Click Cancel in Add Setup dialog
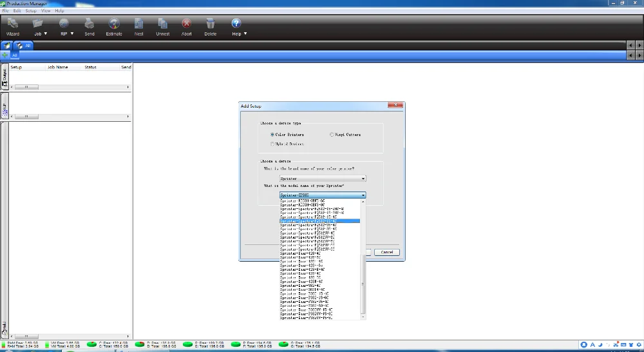This screenshot has width=644, height=352. pos(386,252)
